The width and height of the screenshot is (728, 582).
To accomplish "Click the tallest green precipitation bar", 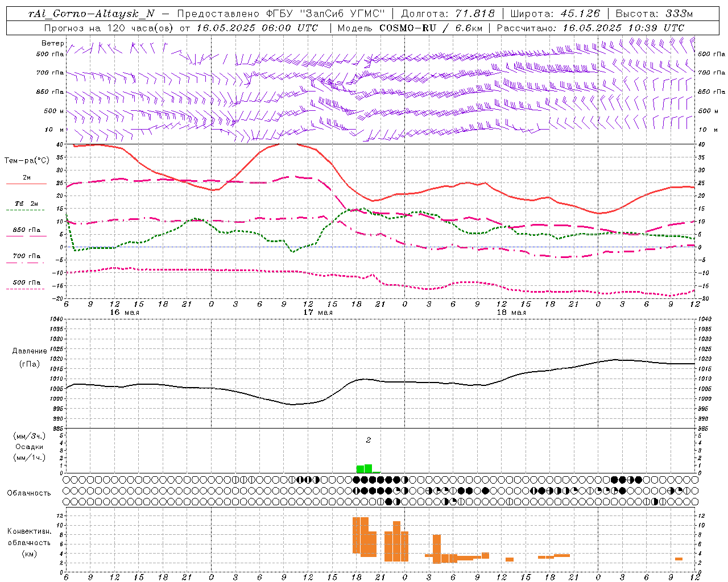I will 368,468.
